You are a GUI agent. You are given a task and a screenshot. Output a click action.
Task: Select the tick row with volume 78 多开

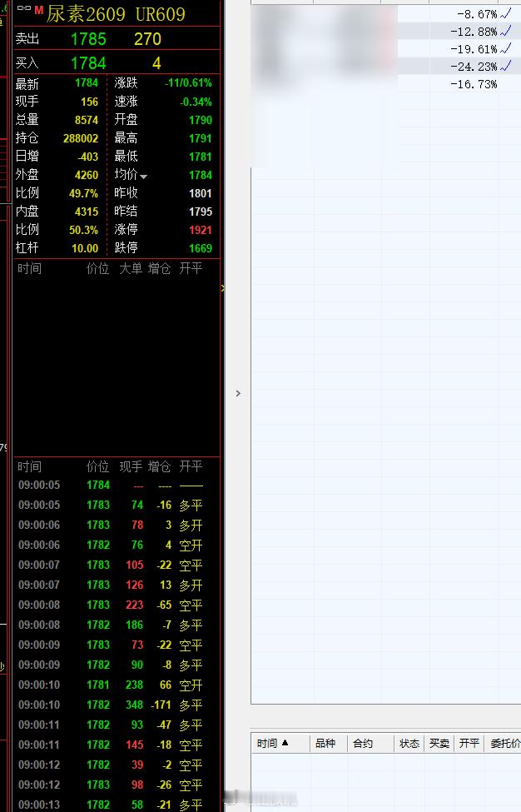pyautogui.click(x=117, y=526)
